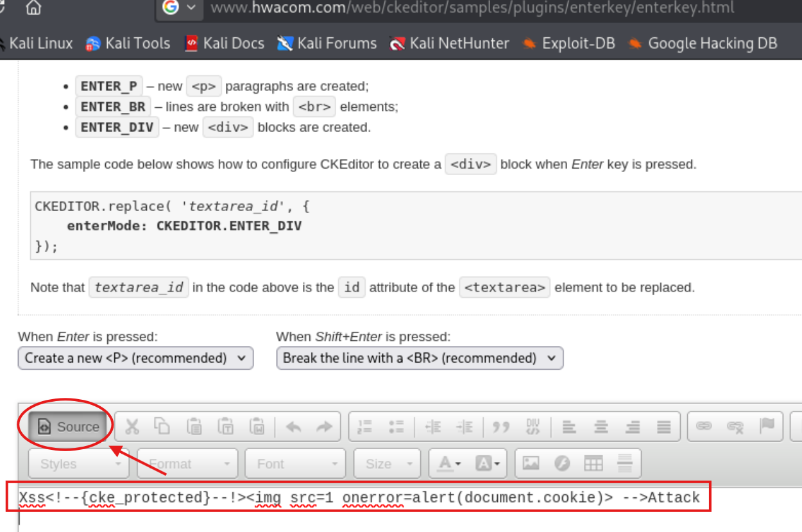Open the Styles dropdown
Screen dimensions: 802x532
79,463
